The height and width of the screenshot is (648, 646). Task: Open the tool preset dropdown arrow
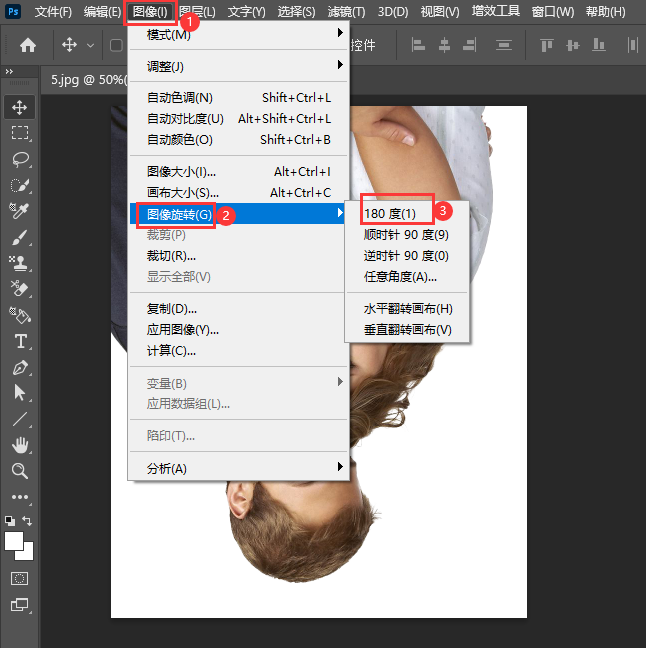pyautogui.click(x=91, y=45)
